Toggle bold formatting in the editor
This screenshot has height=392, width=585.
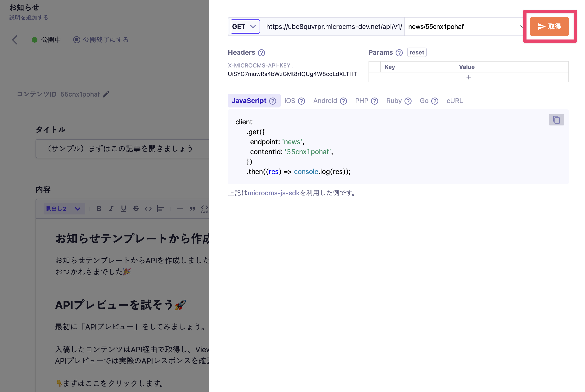tap(99, 209)
